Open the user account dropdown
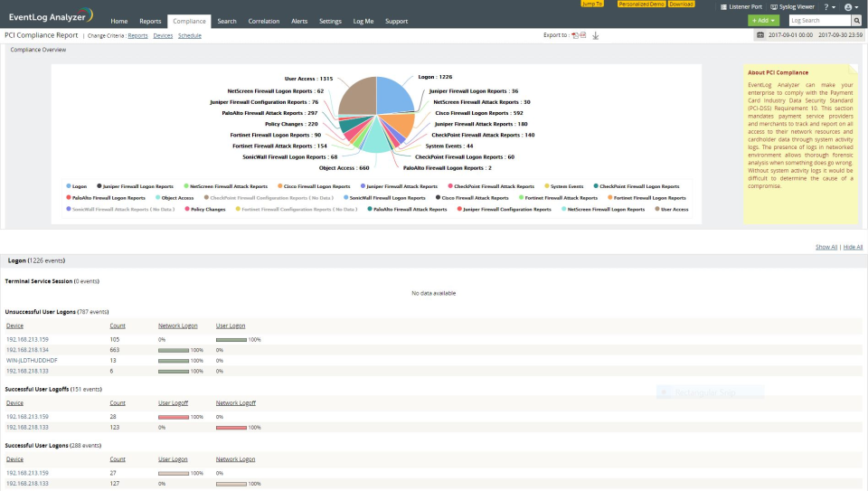868x491 pixels. (852, 7)
